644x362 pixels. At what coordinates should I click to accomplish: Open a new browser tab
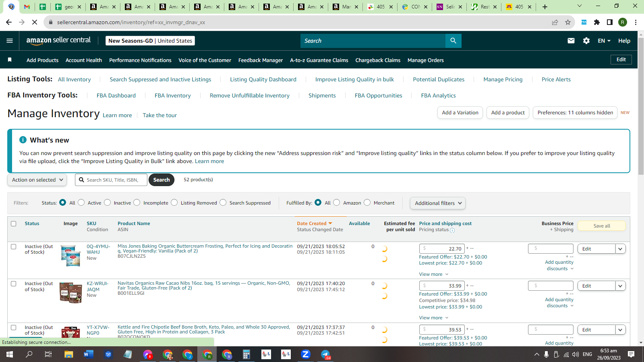tap(545, 7)
